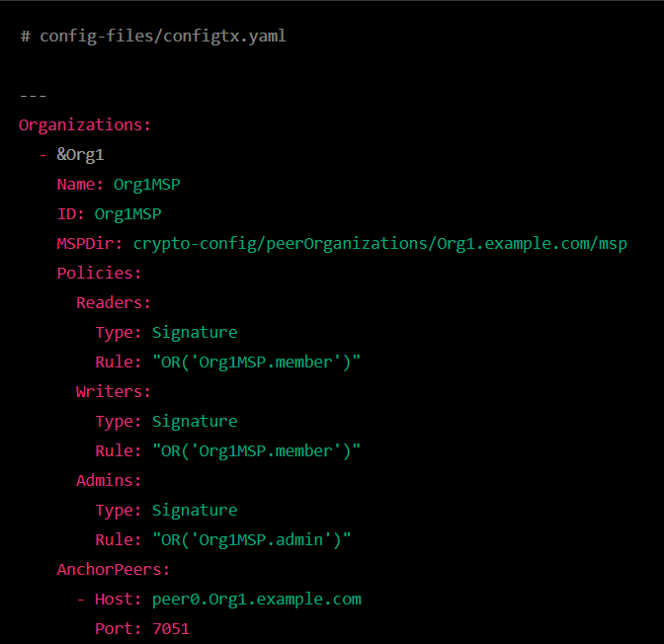Click the peer0.Org1.example.com host value

click(x=256, y=599)
